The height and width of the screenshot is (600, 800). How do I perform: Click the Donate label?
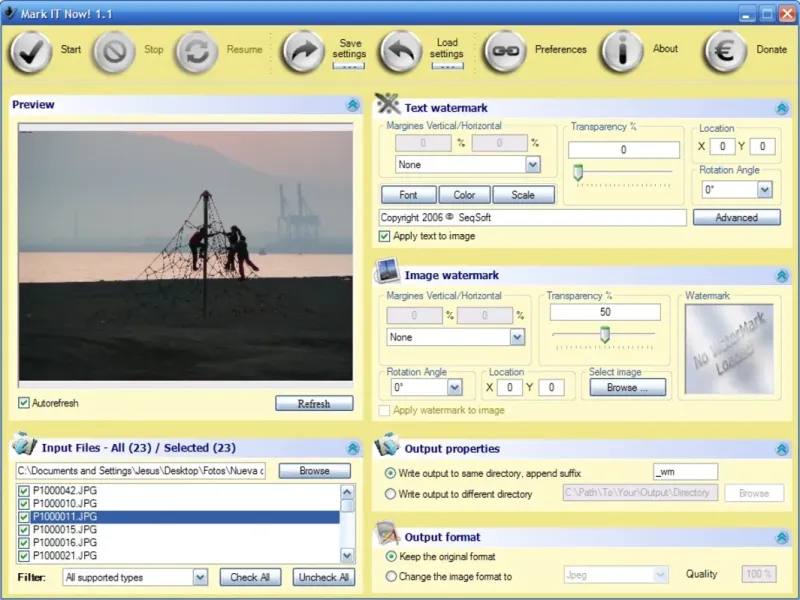point(771,49)
